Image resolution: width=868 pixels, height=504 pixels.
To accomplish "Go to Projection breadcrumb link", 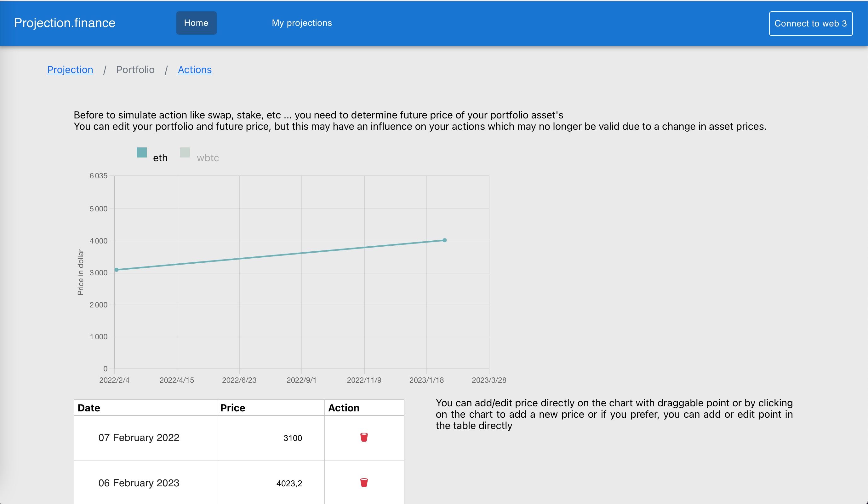I will point(70,70).
